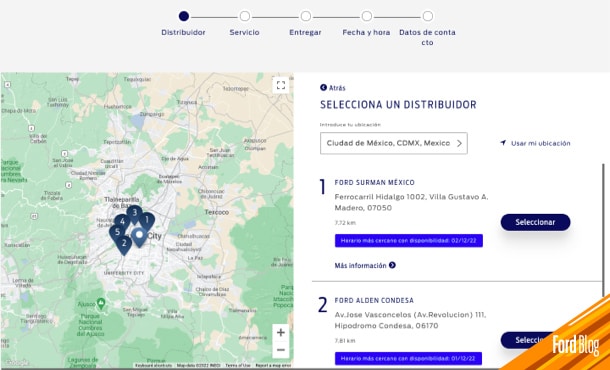Open Keyboard shortcuts link on map
This screenshot has height=370, width=610.
153,366
